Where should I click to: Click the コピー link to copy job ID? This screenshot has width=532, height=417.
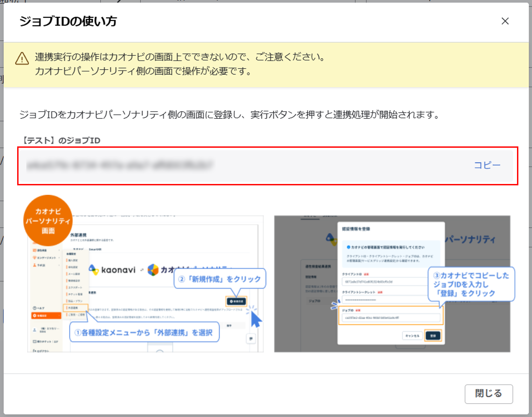(487, 165)
